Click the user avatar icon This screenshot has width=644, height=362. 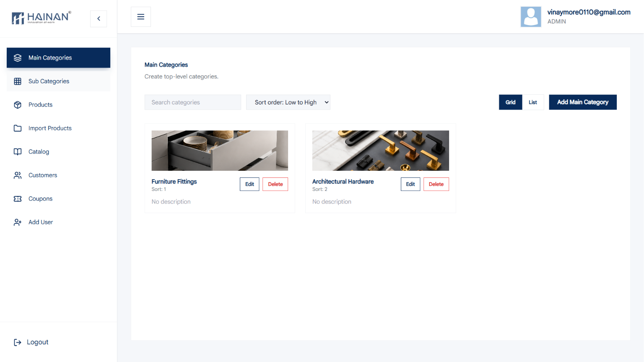pos(531,17)
